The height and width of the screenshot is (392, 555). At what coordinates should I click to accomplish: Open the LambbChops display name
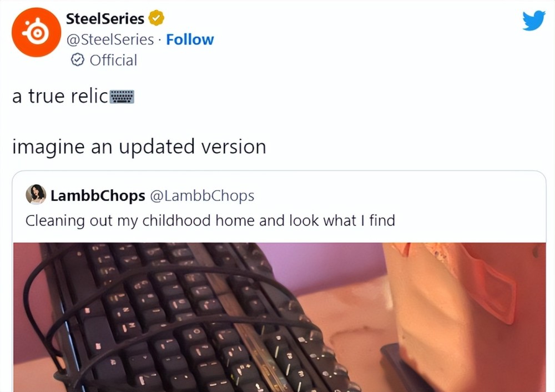98,195
